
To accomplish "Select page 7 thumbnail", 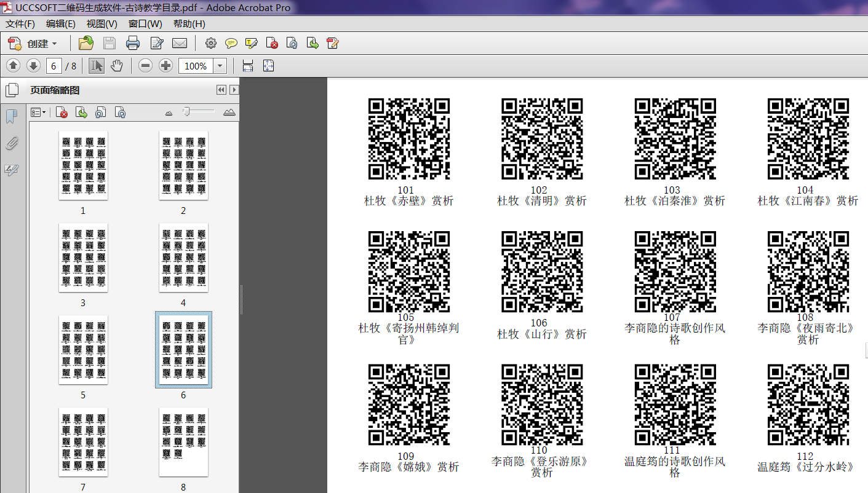I will pos(83,442).
